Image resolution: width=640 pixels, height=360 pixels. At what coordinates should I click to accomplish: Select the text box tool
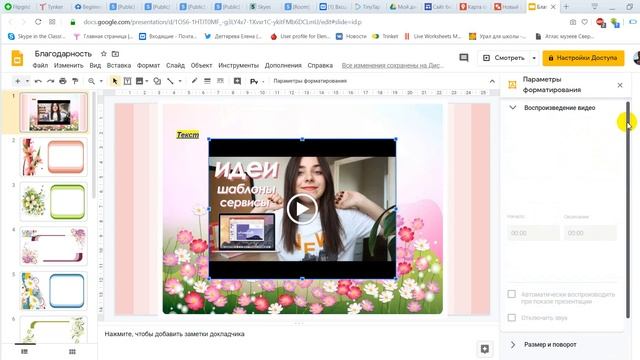pos(127,81)
